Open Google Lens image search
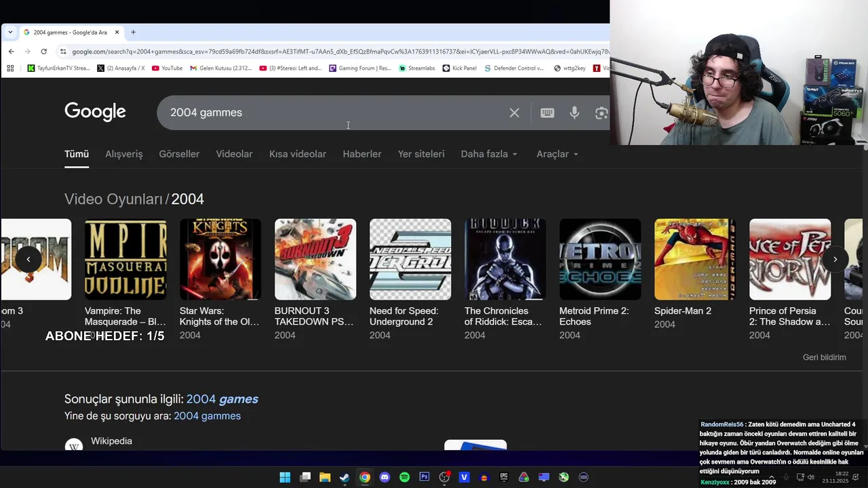This screenshot has width=868, height=488. tap(601, 113)
